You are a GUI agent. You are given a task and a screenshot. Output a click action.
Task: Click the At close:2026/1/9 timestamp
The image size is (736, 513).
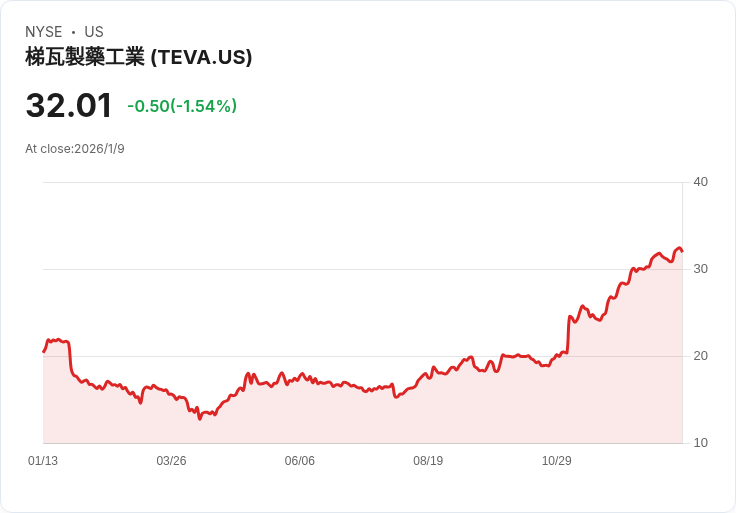75,149
